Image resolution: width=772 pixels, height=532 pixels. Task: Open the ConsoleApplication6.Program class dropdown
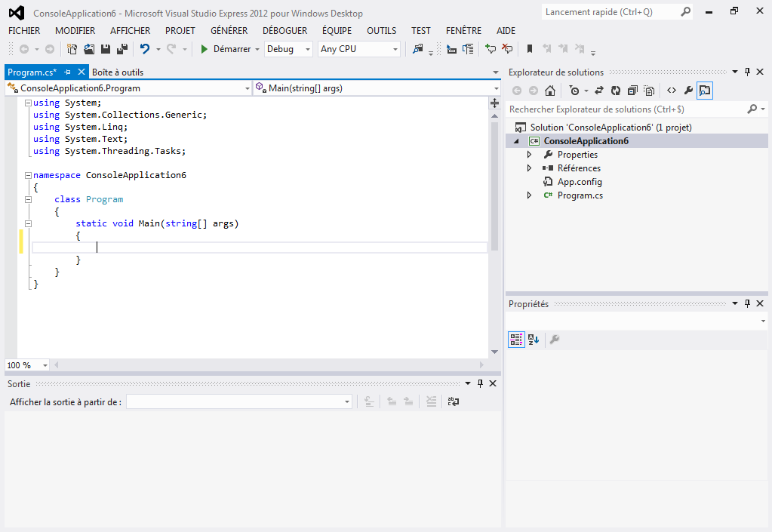(128, 88)
